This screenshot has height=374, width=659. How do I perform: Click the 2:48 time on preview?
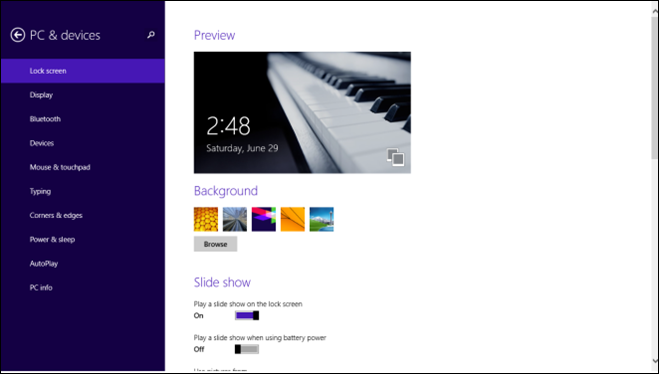[229, 126]
